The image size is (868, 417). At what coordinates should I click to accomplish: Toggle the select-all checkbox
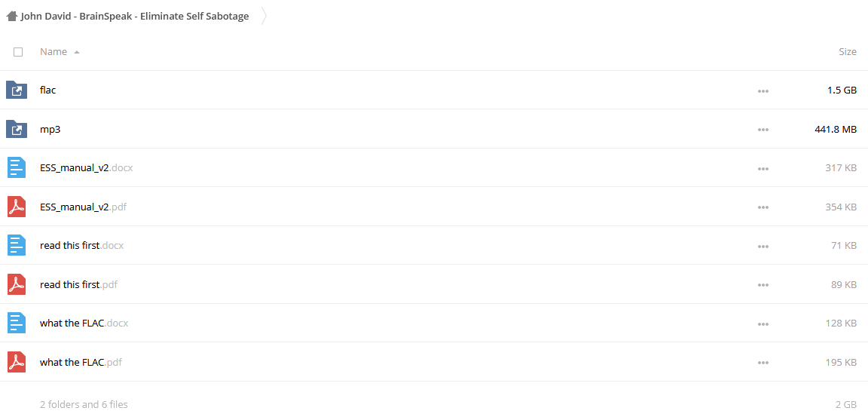(18, 52)
